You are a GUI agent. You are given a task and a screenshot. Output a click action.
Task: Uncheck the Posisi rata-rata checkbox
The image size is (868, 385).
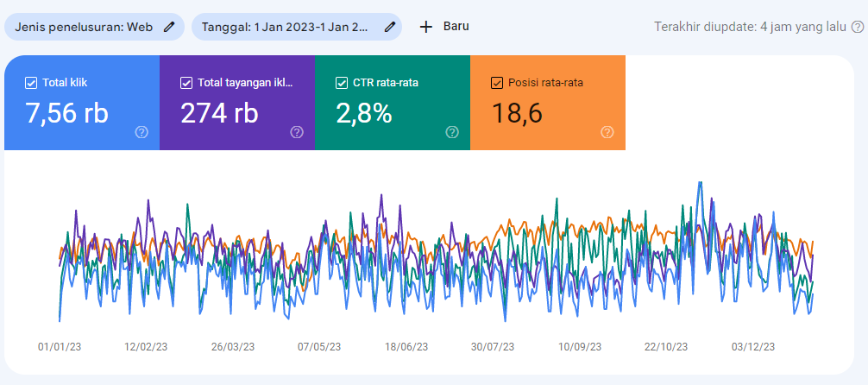click(497, 83)
